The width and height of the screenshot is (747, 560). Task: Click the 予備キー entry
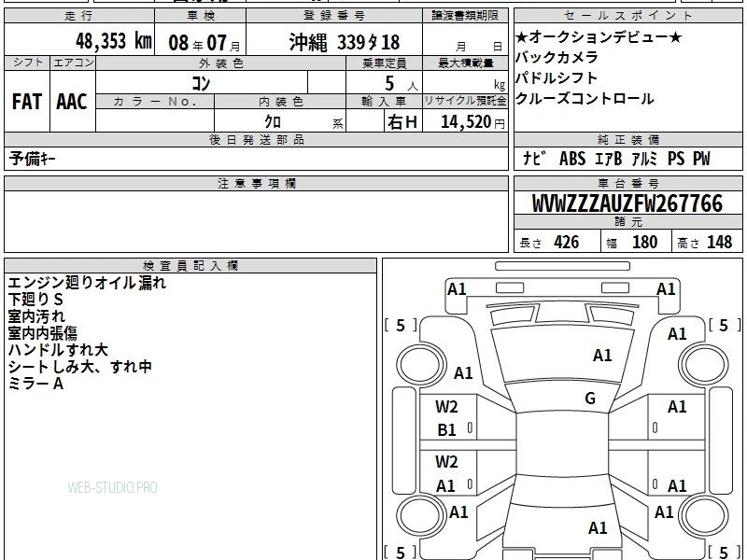tap(32, 159)
